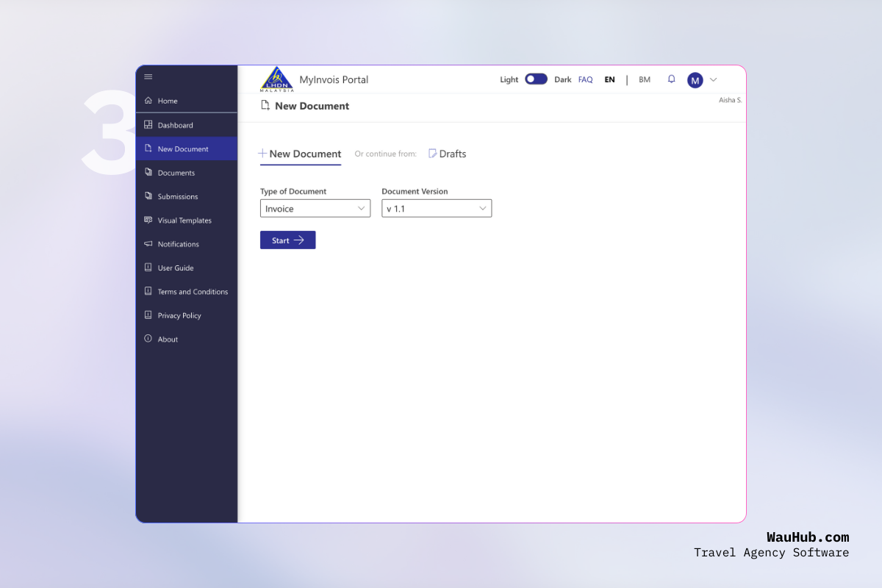Open the FAQ link
Image resolution: width=882 pixels, height=588 pixels.
pos(585,79)
